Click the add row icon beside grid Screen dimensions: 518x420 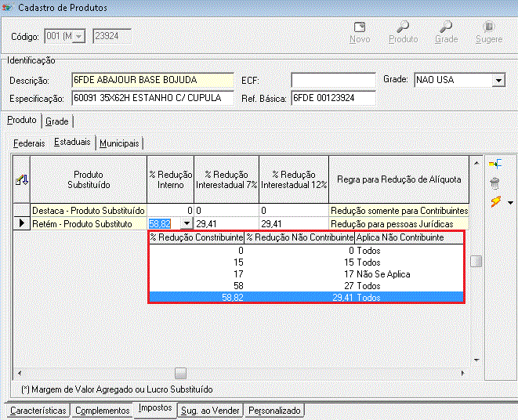tap(495, 164)
